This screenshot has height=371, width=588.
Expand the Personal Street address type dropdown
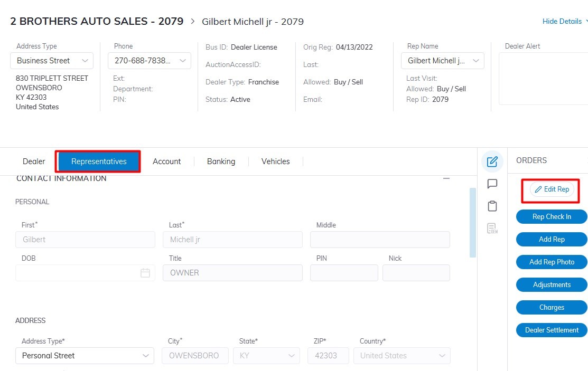coord(85,356)
